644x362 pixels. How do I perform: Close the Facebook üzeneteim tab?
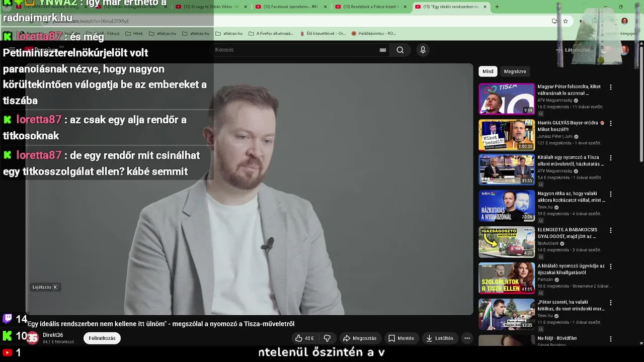[x=325, y=7]
